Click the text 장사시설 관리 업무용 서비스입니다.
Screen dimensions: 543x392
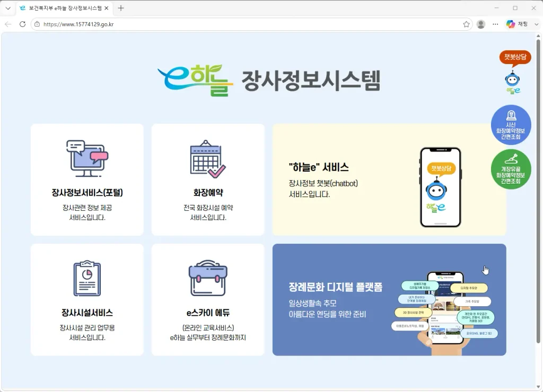pyautogui.click(x=87, y=333)
